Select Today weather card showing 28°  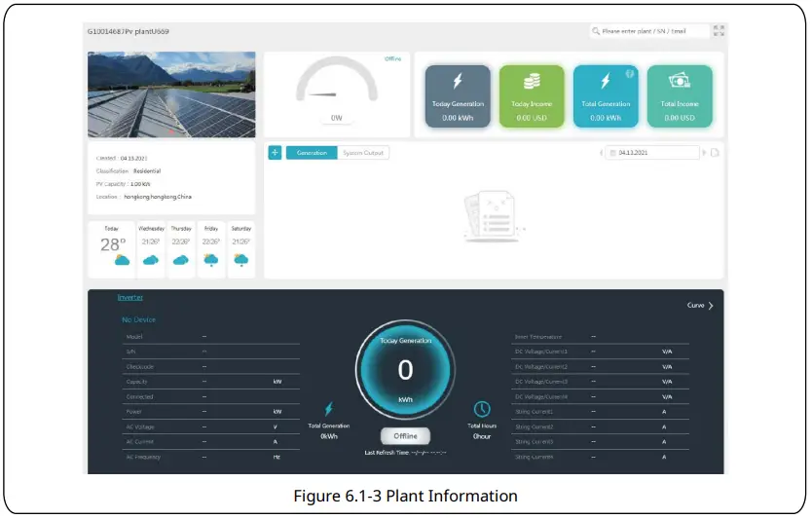point(113,249)
